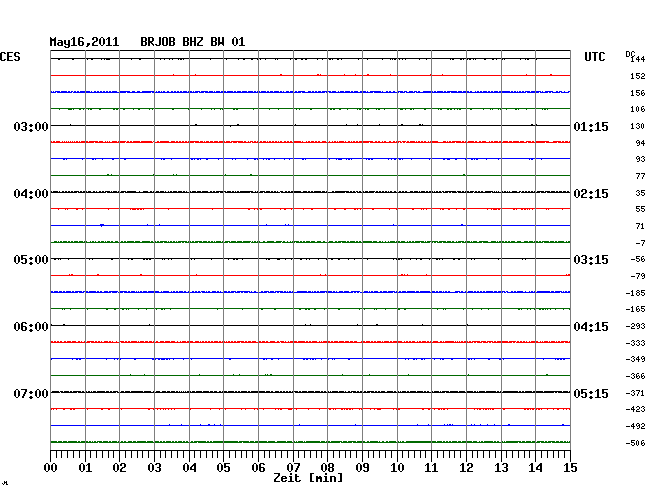Screen dimensions: 650x494
Task: Select the DC offset value -7
Action: click(x=640, y=243)
